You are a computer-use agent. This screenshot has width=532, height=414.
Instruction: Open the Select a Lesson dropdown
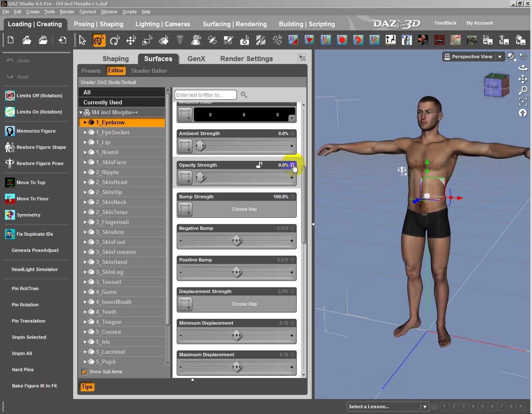424,407
